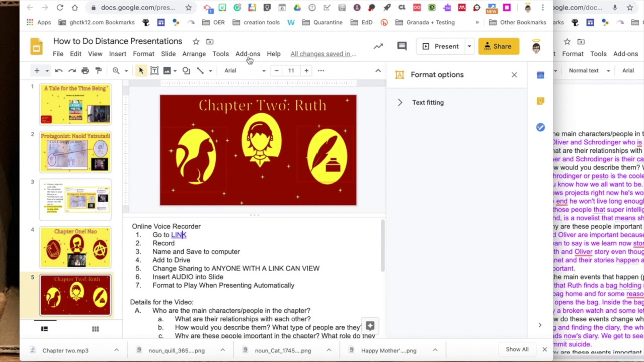
Task: Select slide 5 thumbnail 'Chapter Two: Ruth'
Action: (75, 295)
